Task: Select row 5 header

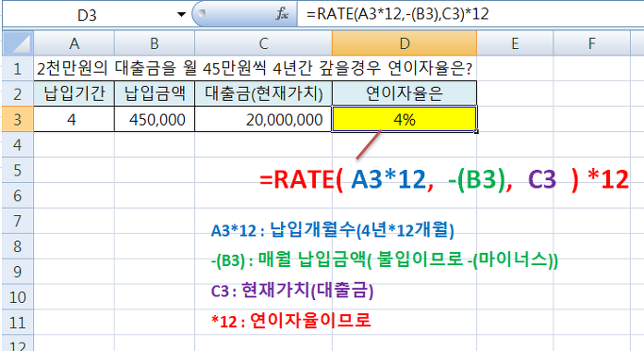Action: pos(17,170)
